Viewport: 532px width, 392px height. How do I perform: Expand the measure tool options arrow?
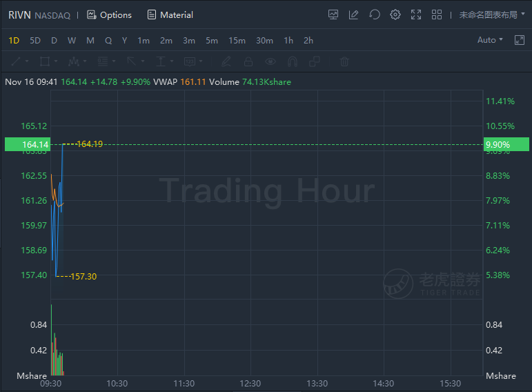(x=172, y=61)
